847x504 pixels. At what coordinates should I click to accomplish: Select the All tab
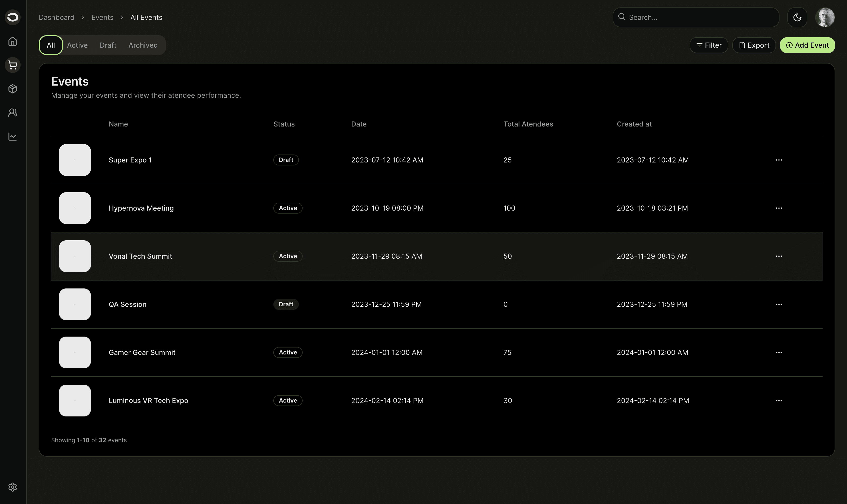(x=51, y=45)
